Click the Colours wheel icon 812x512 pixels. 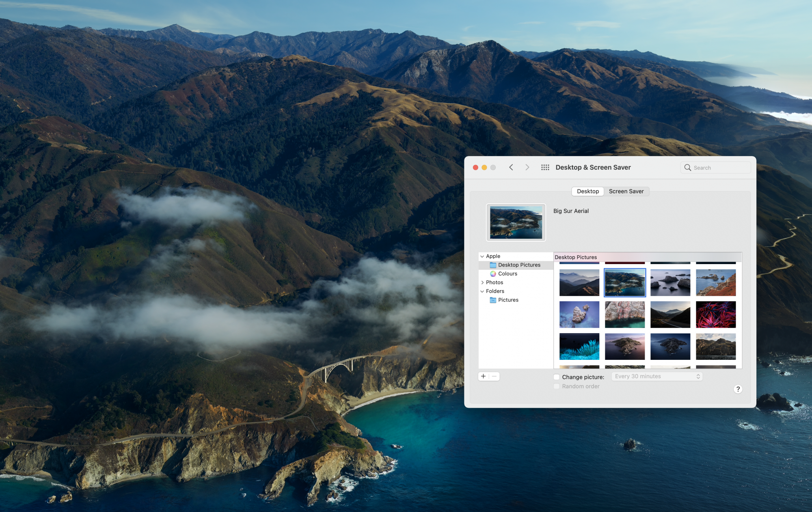pos(493,274)
